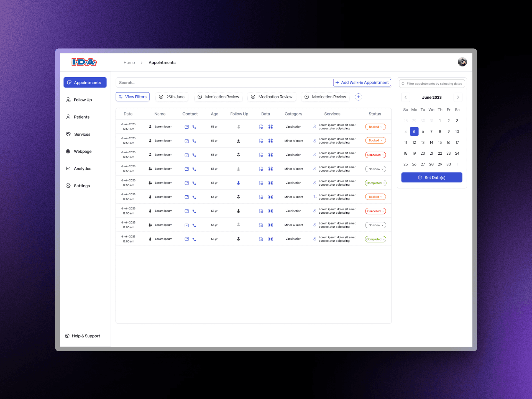The width and height of the screenshot is (532, 399).
Task: Toggle follow-up icon in last table row
Action: click(x=238, y=239)
